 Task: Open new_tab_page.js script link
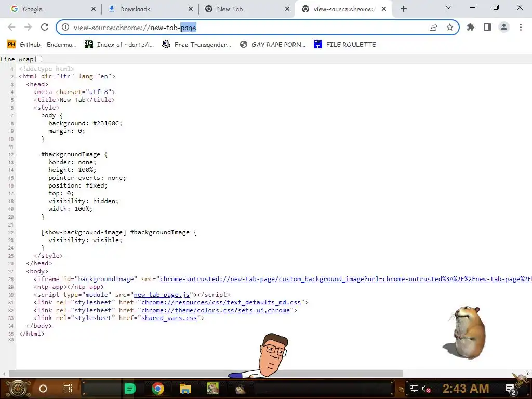point(162,295)
